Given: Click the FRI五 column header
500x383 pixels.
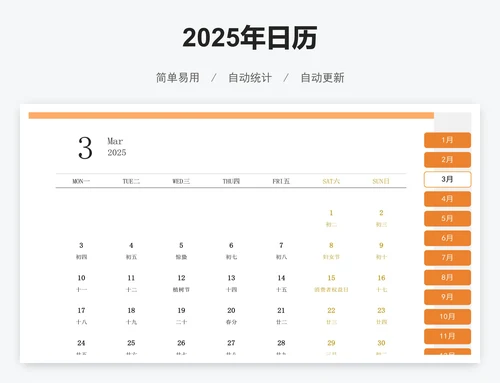Looking at the screenshot, I should tap(281, 181).
